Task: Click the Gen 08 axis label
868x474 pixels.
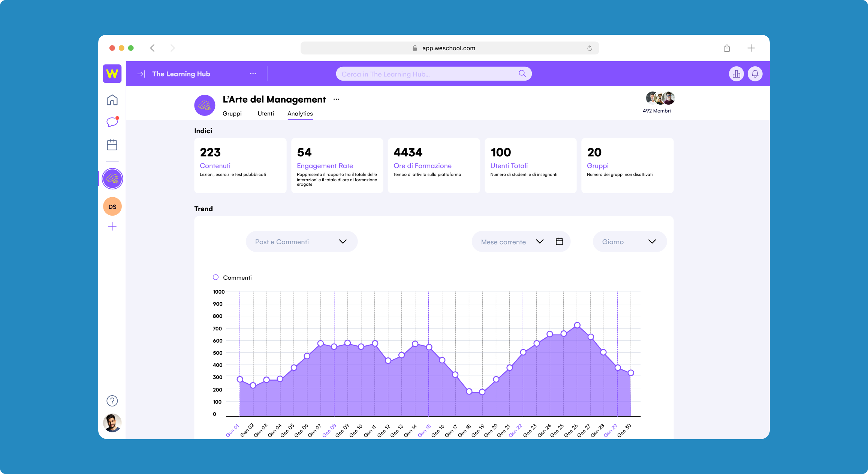Action: tap(329, 430)
